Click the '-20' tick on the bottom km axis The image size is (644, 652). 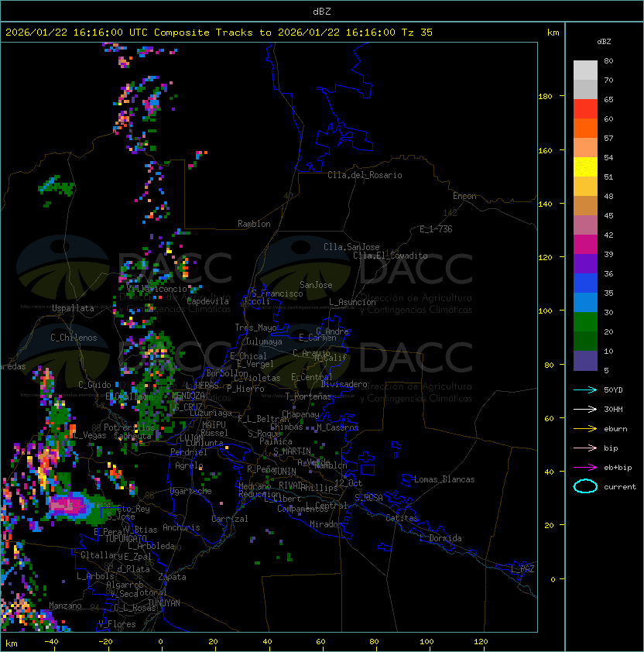point(105,642)
